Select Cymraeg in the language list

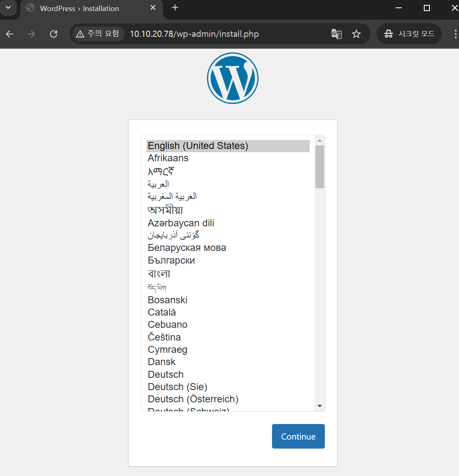(228, 350)
